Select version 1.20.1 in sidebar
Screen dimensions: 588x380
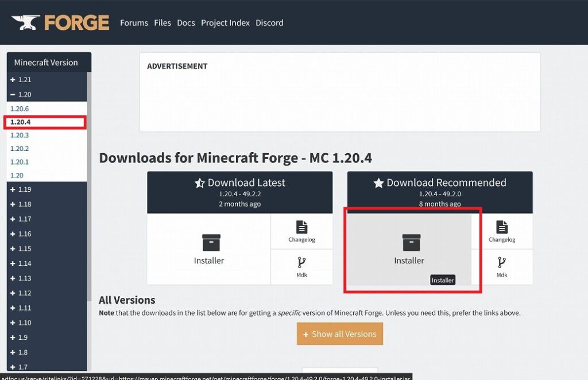pyautogui.click(x=20, y=162)
